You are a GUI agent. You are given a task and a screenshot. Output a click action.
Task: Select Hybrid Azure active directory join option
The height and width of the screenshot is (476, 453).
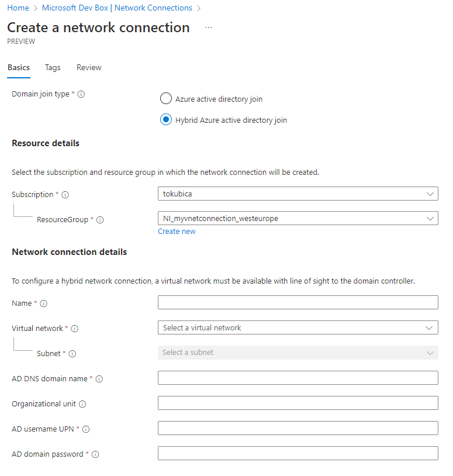[x=166, y=120]
